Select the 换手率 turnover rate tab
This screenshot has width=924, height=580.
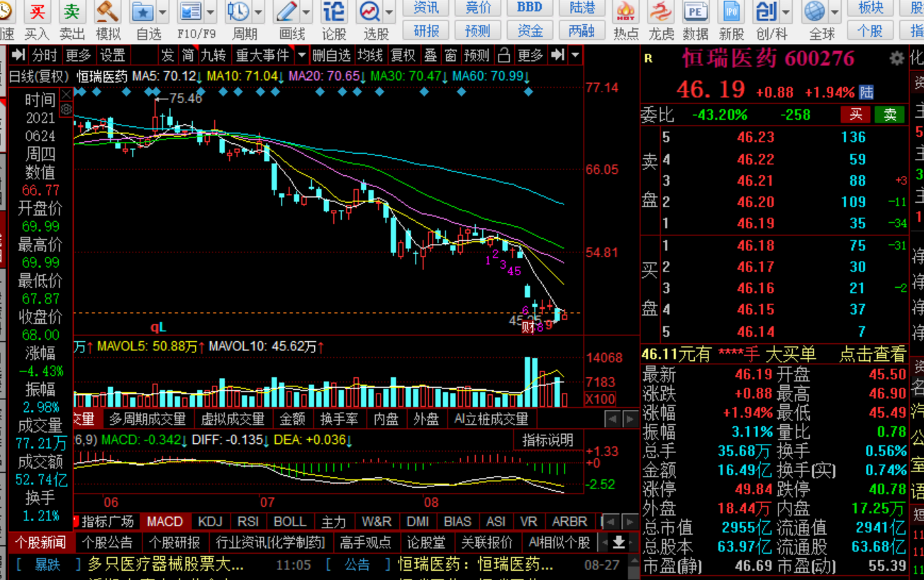339,419
